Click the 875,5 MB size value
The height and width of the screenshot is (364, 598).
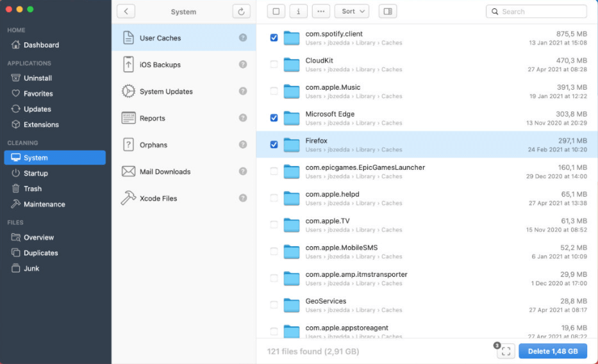[x=571, y=33]
